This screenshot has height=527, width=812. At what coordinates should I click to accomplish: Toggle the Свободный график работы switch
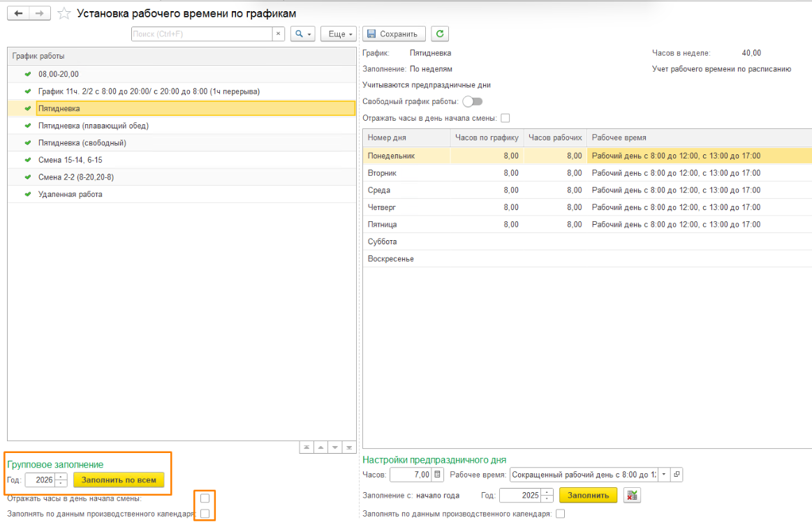click(472, 101)
